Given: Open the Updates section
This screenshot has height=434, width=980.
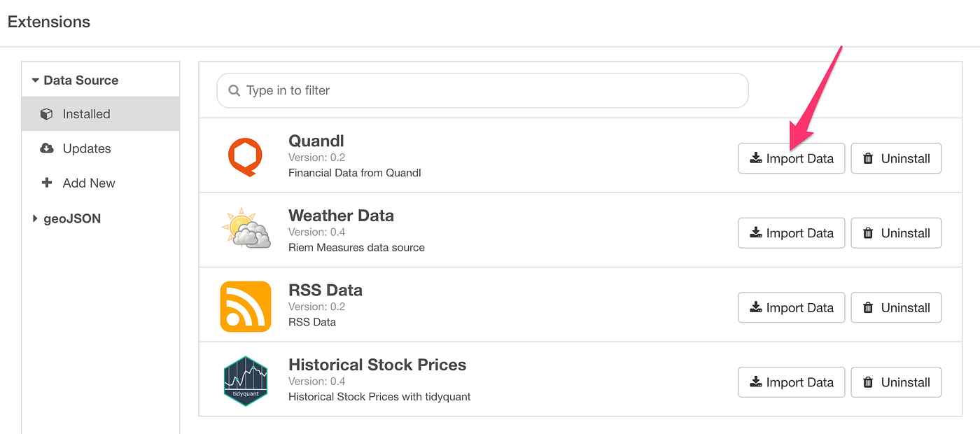Looking at the screenshot, I should [85, 148].
